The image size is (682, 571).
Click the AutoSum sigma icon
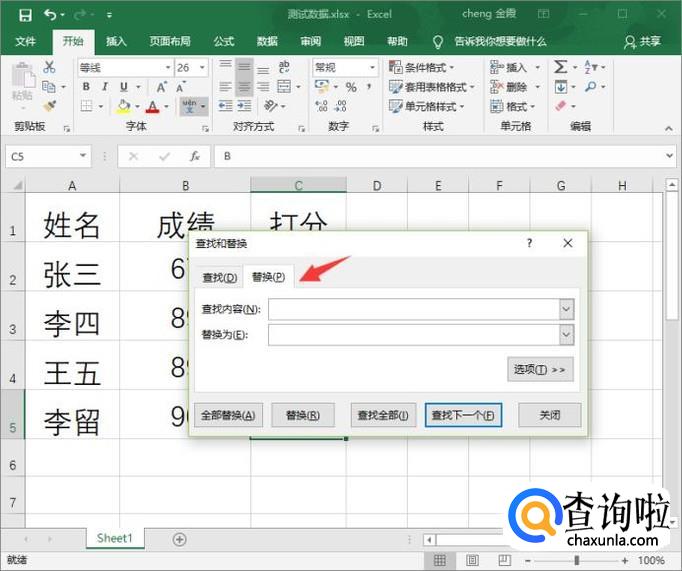tap(561, 67)
